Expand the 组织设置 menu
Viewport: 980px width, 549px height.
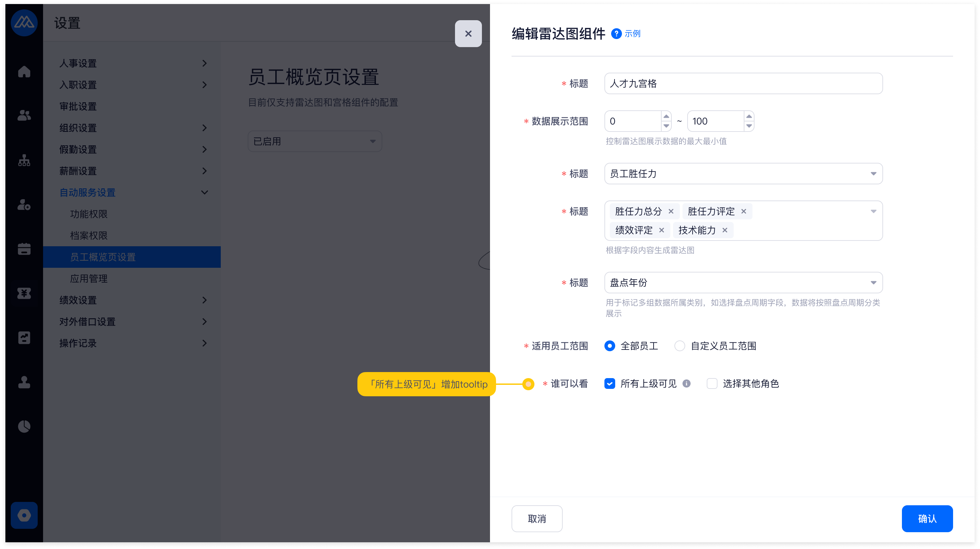tap(132, 128)
